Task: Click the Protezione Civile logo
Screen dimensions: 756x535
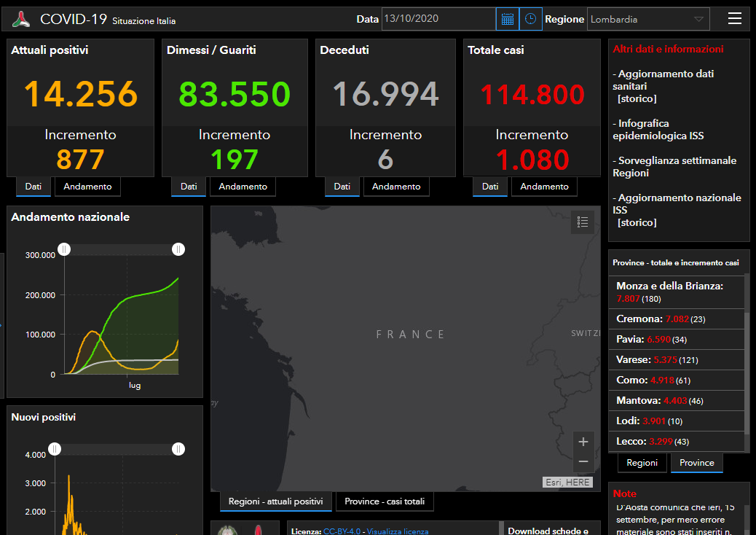Action: [22, 20]
